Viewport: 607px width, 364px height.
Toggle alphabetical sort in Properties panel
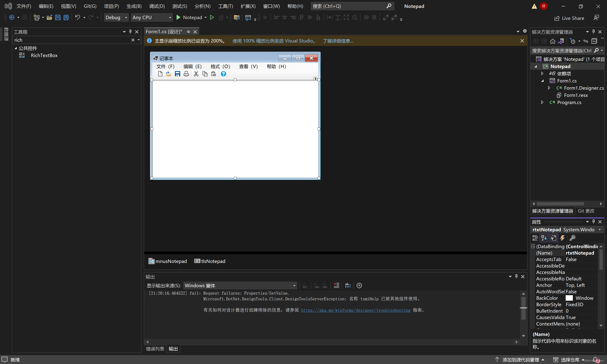point(544,238)
